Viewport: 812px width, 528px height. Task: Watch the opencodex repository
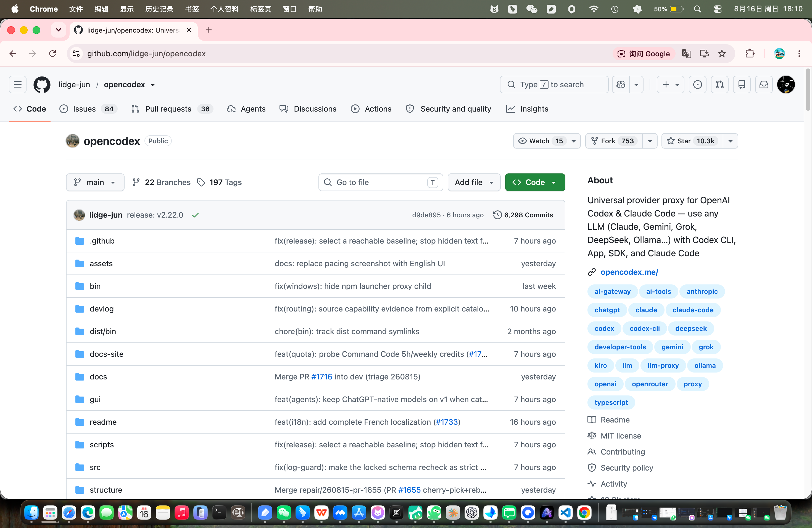click(547, 141)
